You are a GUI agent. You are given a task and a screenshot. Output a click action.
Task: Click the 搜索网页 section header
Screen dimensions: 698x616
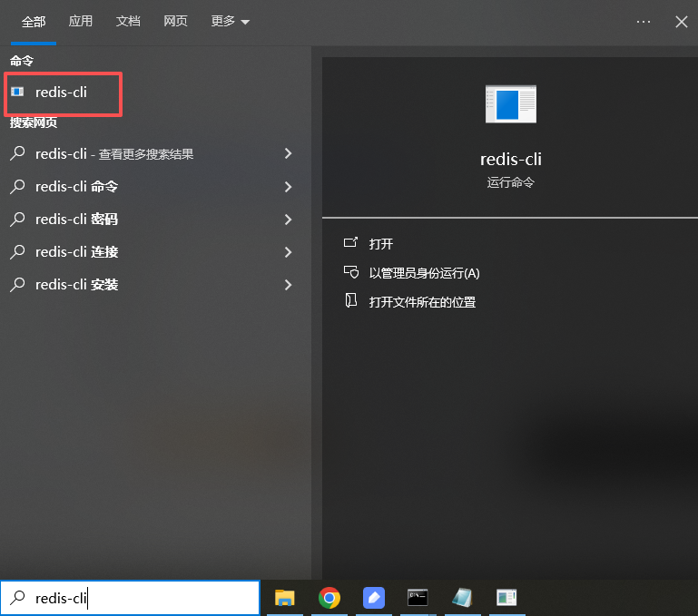pos(34,122)
